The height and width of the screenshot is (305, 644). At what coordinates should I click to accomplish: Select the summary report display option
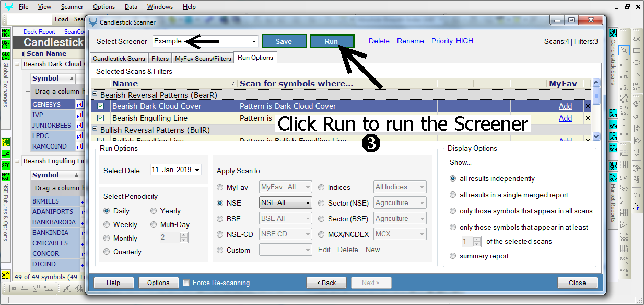453,256
